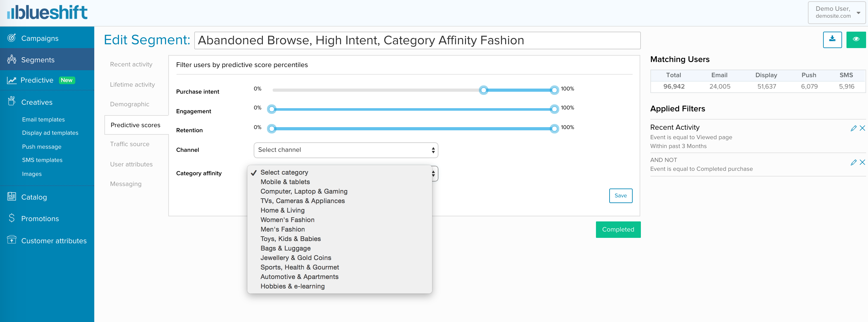Click the Promotions dollar icon
The height and width of the screenshot is (322, 868).
pyautogui.click(x=11, y=218)
